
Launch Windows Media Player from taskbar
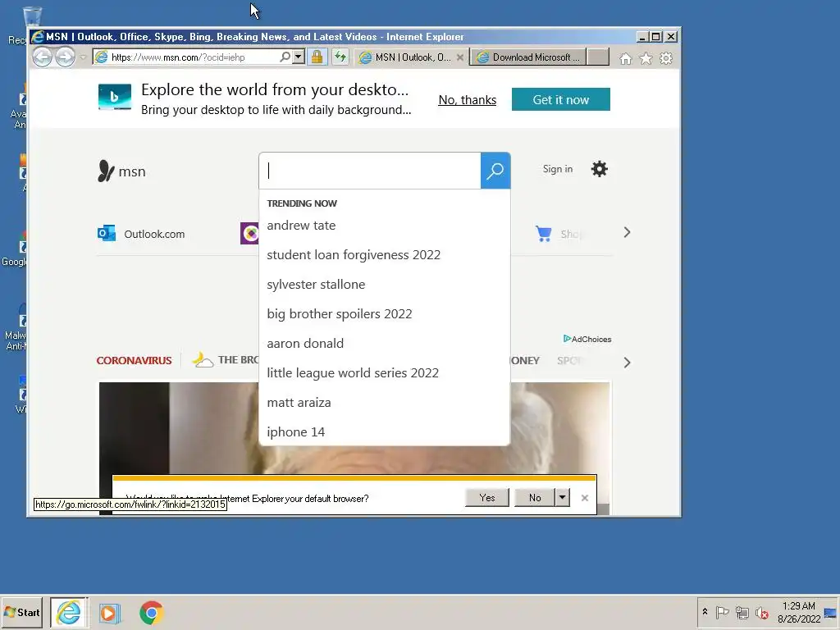(109, 613)
